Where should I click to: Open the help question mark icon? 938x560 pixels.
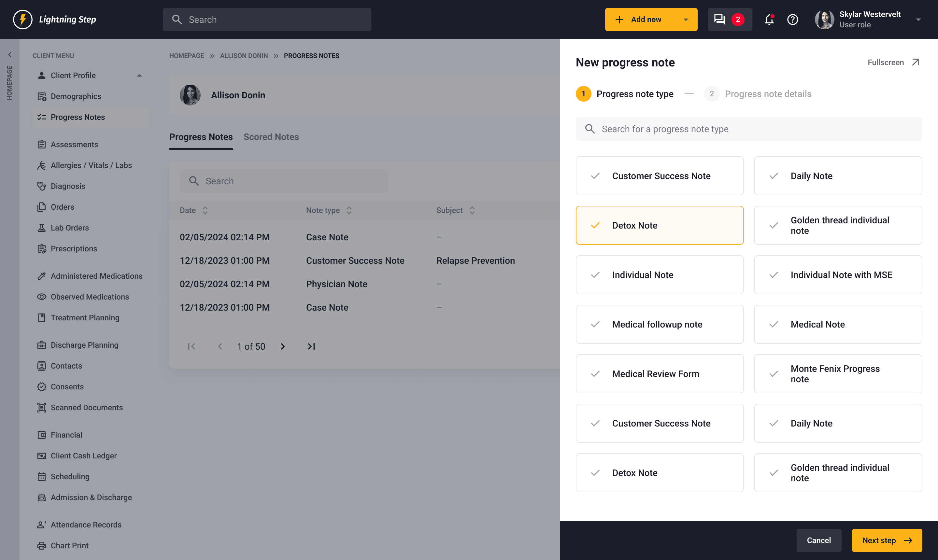coord(793,19)
